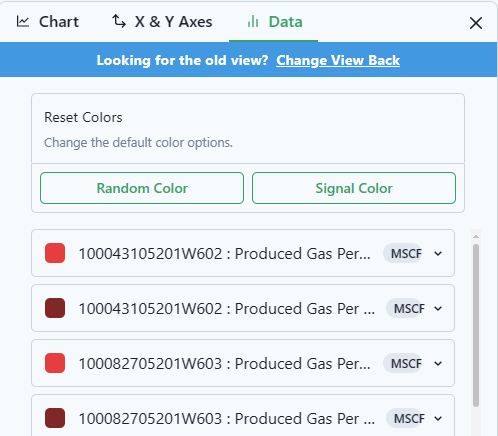Image resolution: width=498 pixels, height=436 pixels.
Task: Expand first 100043105201W602 series chevron
Action: pos(438,254)
